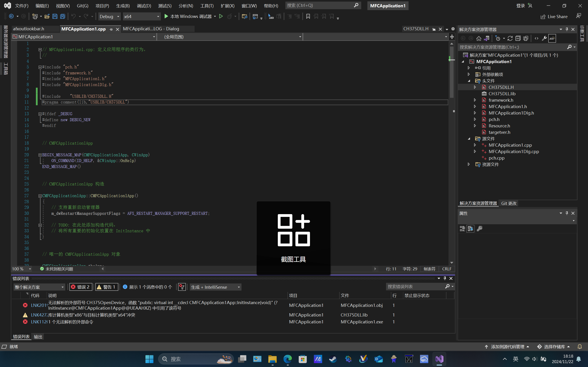Expand the 资源文件 folder node

469,164
